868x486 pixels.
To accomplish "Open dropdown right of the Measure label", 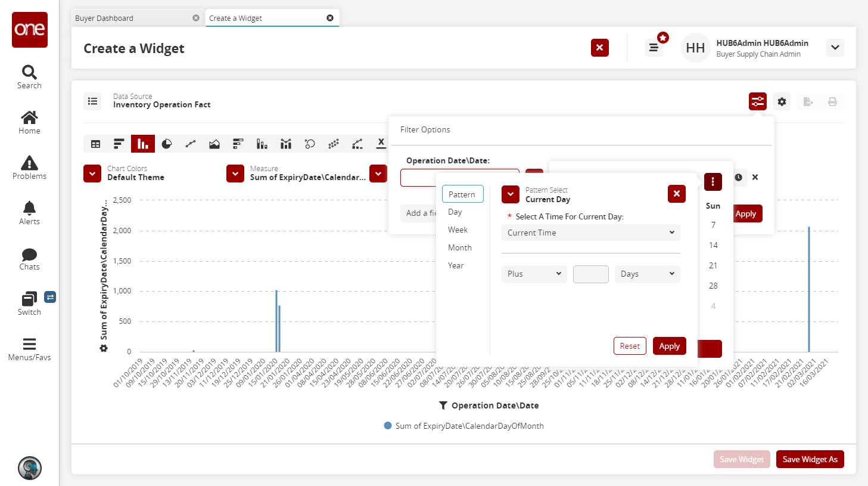I will coord(378,174).
